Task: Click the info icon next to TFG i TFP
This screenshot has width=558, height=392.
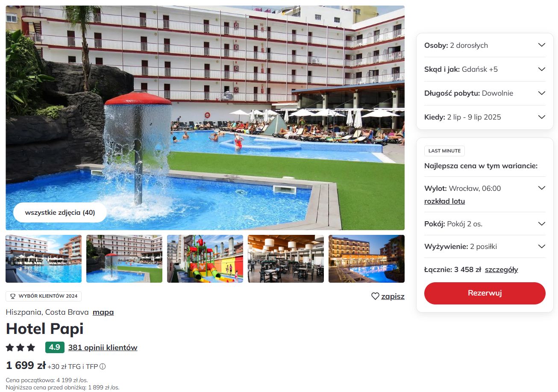Action: click(103, 366)
